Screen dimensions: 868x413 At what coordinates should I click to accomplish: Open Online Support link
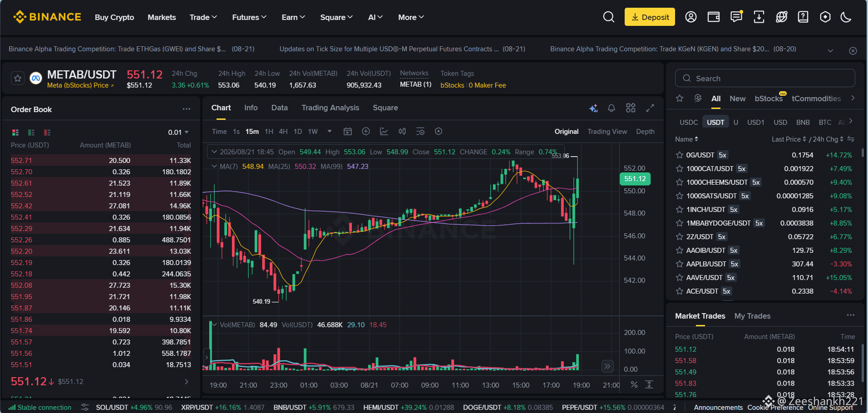[830, 408]
